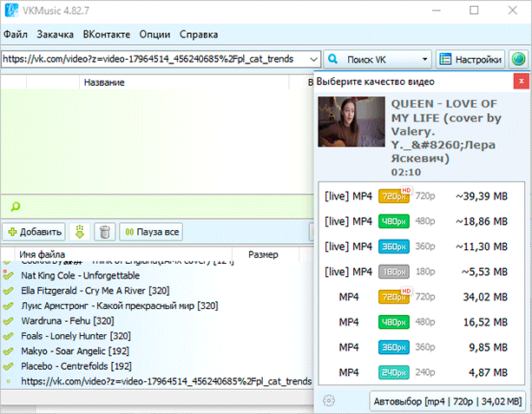The image size is (532, 414).
Task: Click checkmark icon beside Луис Армстронг
Action: click(8, 306)
